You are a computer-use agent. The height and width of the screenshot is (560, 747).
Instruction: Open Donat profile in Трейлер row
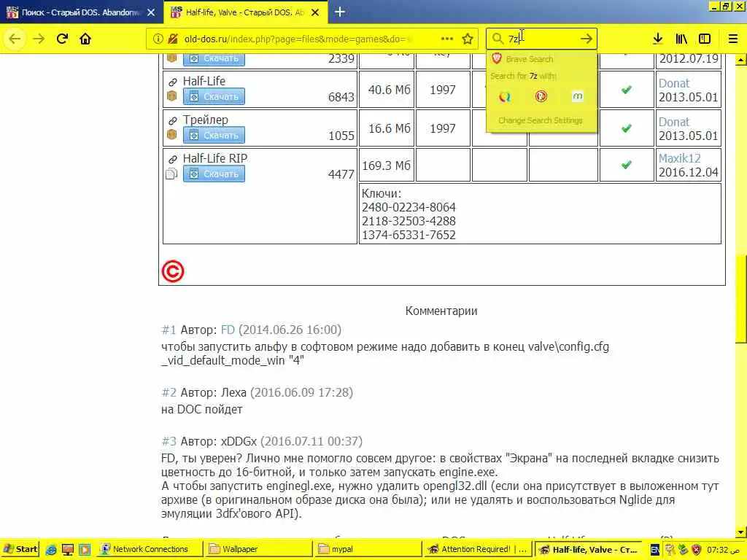[x=673, y=122]
